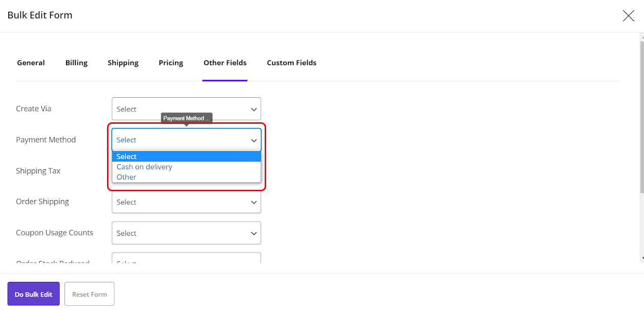The width and height of the screenshot is (644, 311).
Task: Click the Other Fields tab
Action: (225, 63)
